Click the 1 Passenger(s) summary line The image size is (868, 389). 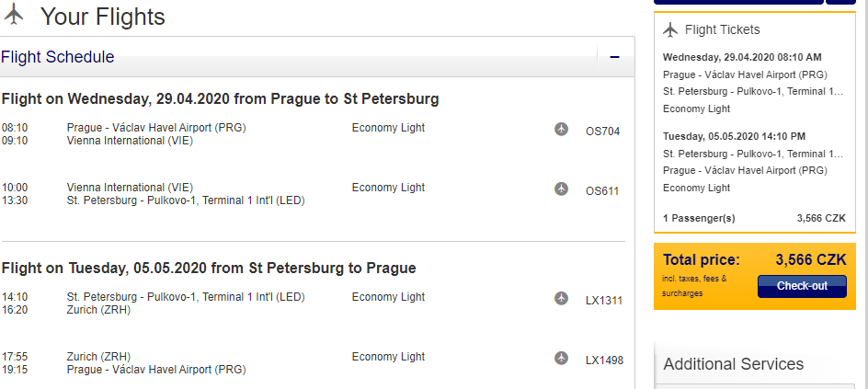click(699, 218)
